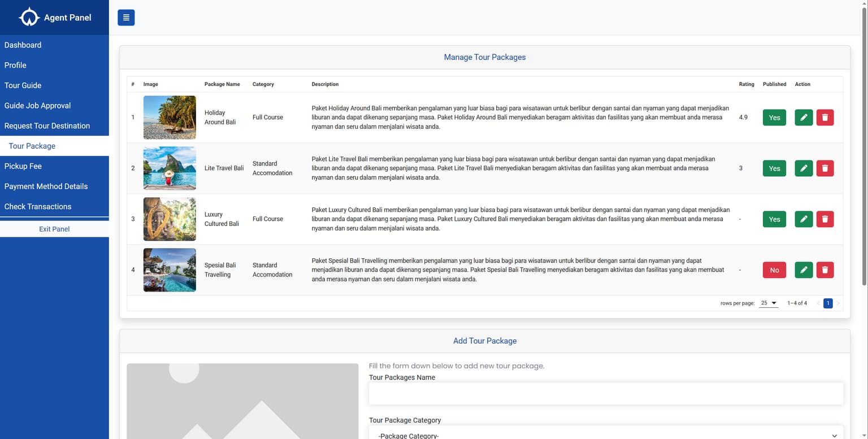Select page 1 in pagination
The height and width of the screenshot is (439, 868).
pos(827,303)
